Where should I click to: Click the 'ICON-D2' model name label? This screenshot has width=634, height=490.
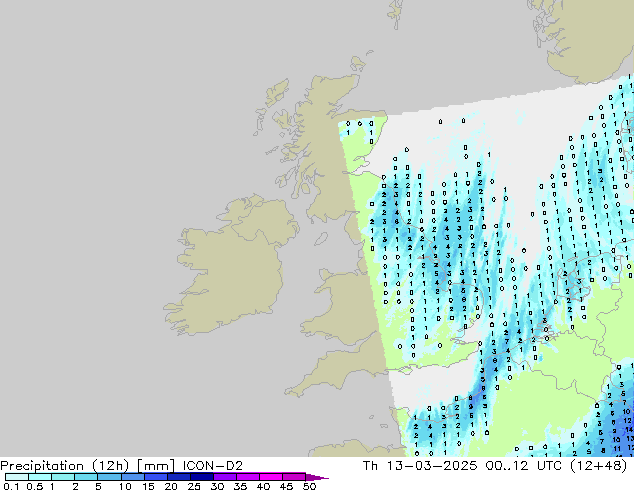[x=213, y=466]
